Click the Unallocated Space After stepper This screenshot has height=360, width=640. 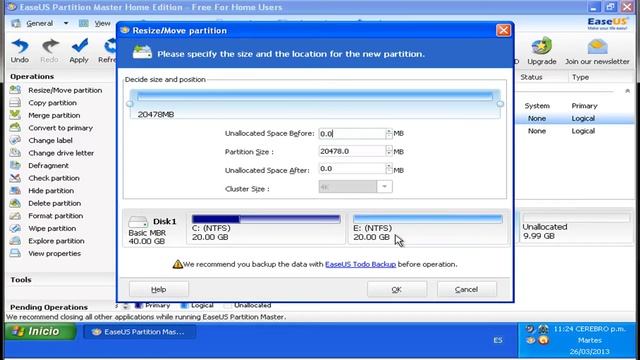pos(389,169)
